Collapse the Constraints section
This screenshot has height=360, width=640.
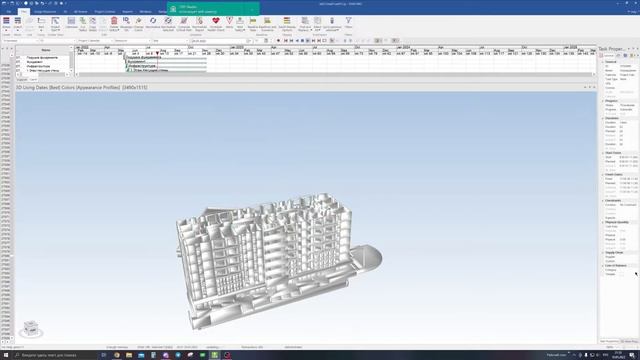coord(603,200)
